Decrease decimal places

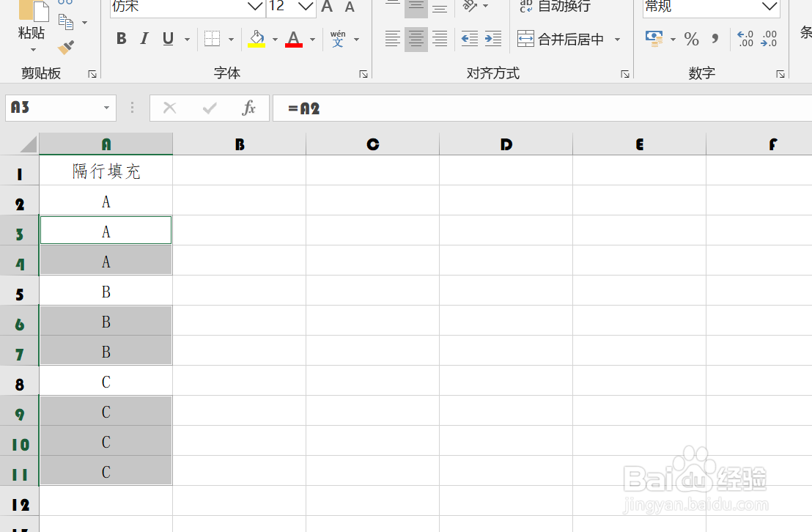[x=769, y=39]
